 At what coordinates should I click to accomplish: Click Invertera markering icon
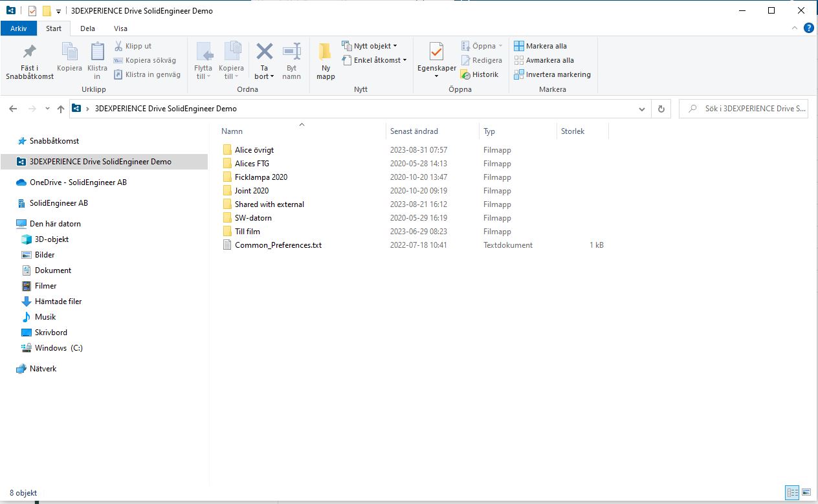click(519, 74)
